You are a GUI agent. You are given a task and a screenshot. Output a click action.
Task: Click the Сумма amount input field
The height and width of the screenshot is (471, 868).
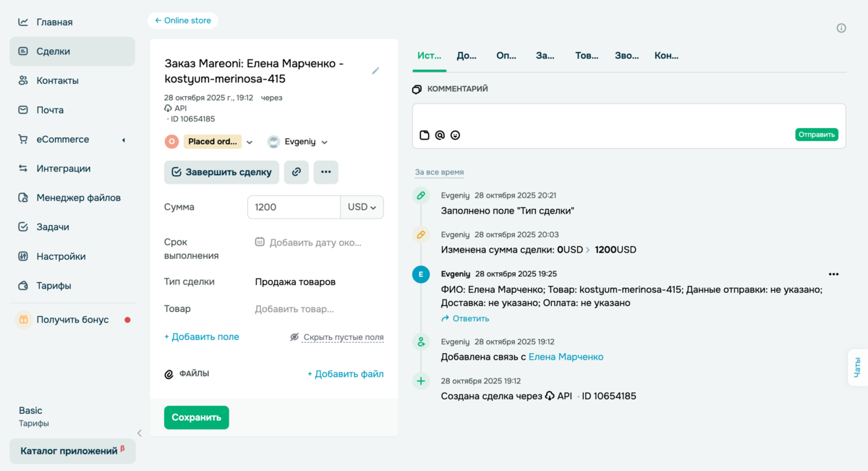294,207
